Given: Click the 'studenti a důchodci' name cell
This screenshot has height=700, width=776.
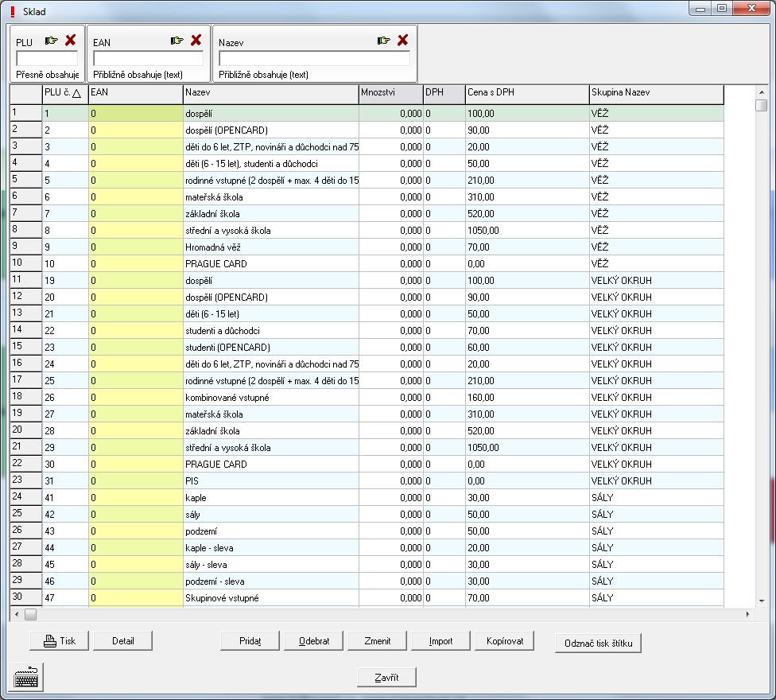Looking at the screenshot, I should coord(270,331).
